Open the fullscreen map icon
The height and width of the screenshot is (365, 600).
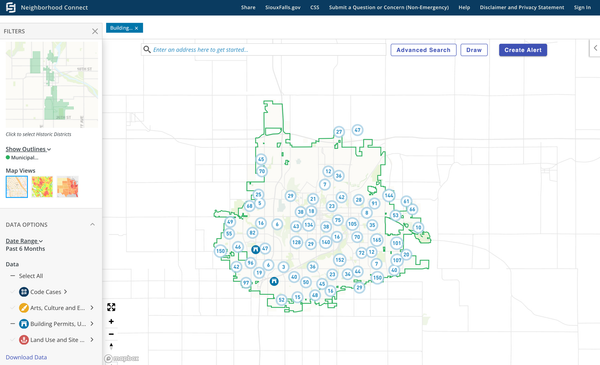click(111, 307)
